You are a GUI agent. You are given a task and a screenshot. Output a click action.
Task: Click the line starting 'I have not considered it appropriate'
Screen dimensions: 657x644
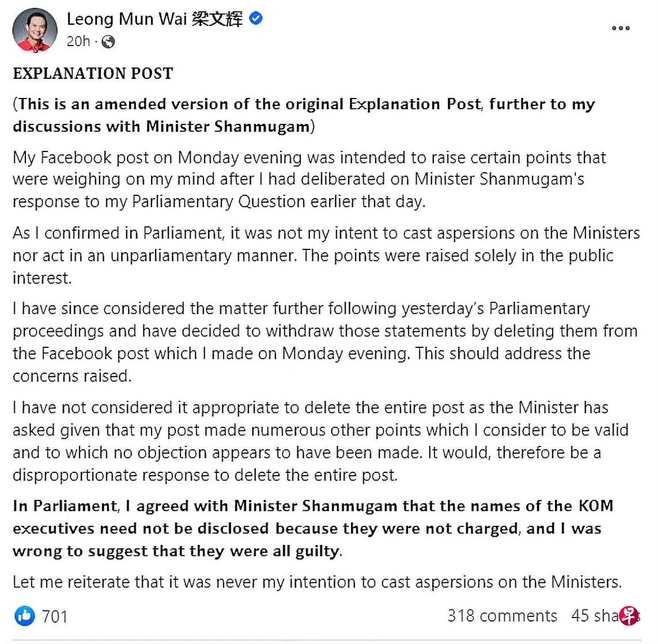[x=310, y=408]
